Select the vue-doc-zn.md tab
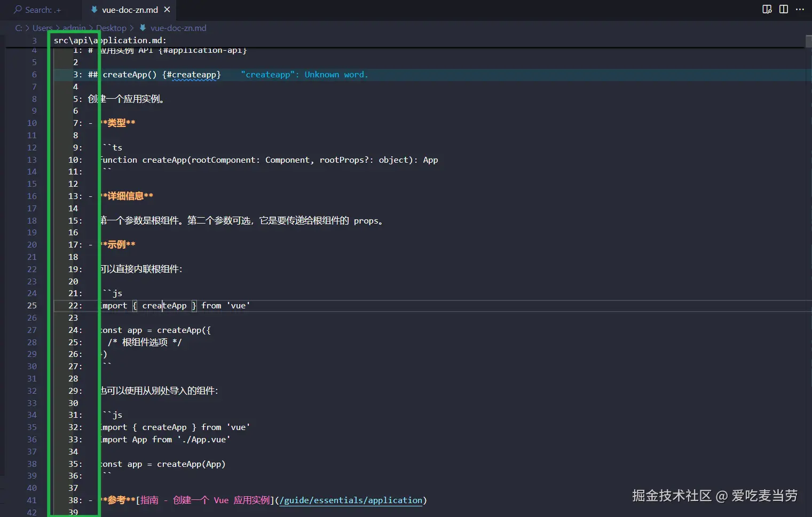812x517 pixels. pos(129,10)
